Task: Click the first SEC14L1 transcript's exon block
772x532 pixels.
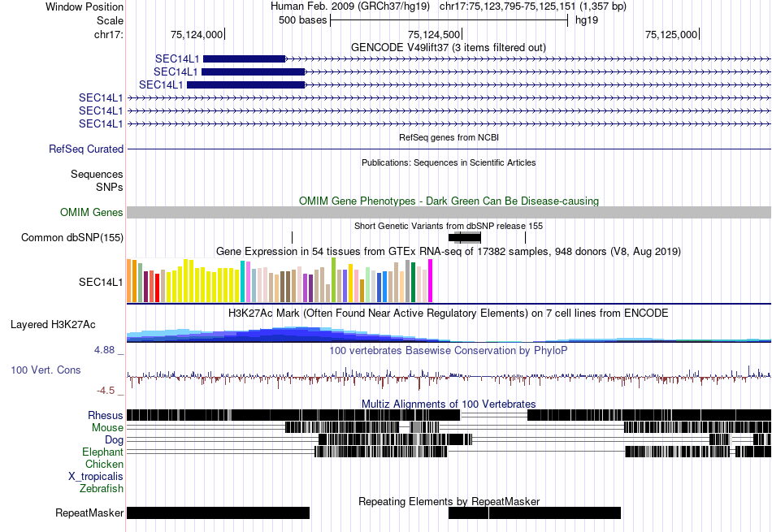Action: 245,59
